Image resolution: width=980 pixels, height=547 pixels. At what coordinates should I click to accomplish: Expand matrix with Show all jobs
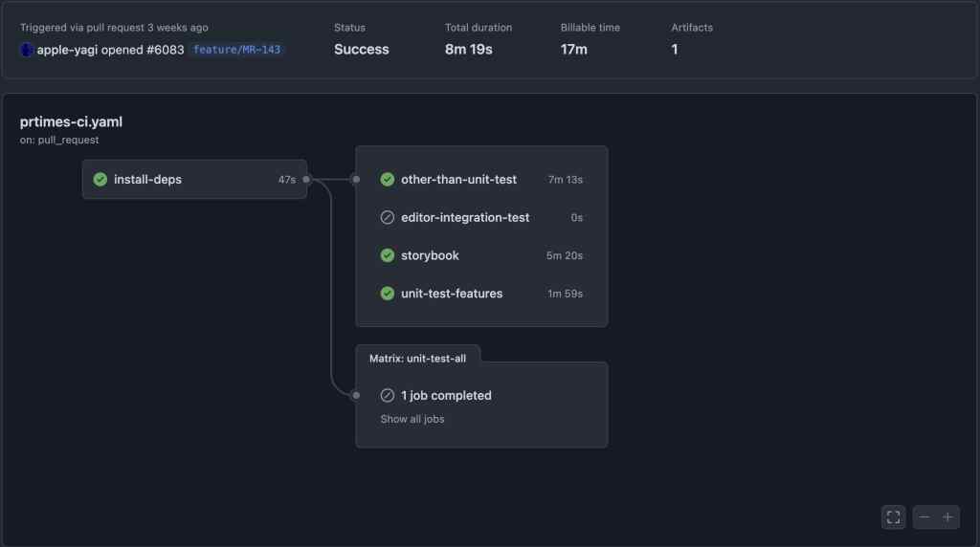[412, 419]
